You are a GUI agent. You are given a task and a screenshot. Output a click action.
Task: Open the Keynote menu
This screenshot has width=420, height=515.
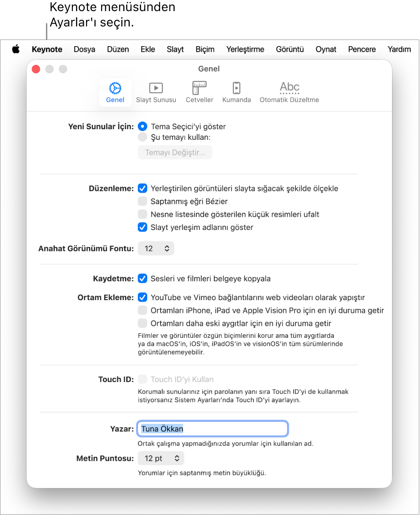(x=47, y=49)
